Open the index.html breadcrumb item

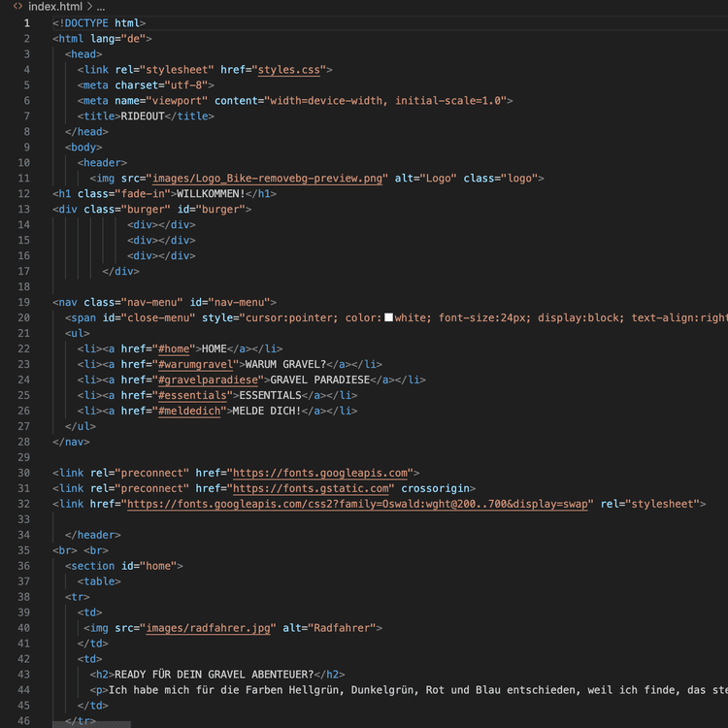[56, 7]
